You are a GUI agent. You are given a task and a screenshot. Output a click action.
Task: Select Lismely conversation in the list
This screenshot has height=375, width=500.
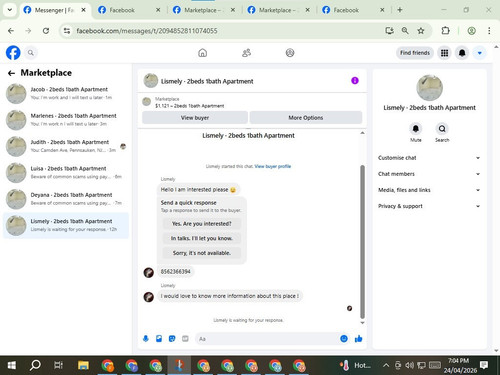pos(66,225)
